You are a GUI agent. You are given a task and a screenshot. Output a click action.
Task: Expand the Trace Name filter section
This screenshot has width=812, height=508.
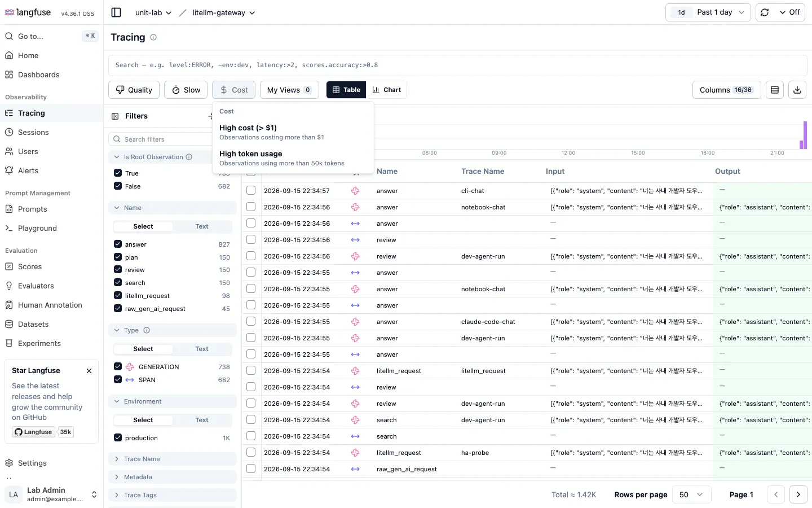pos(173,459)
